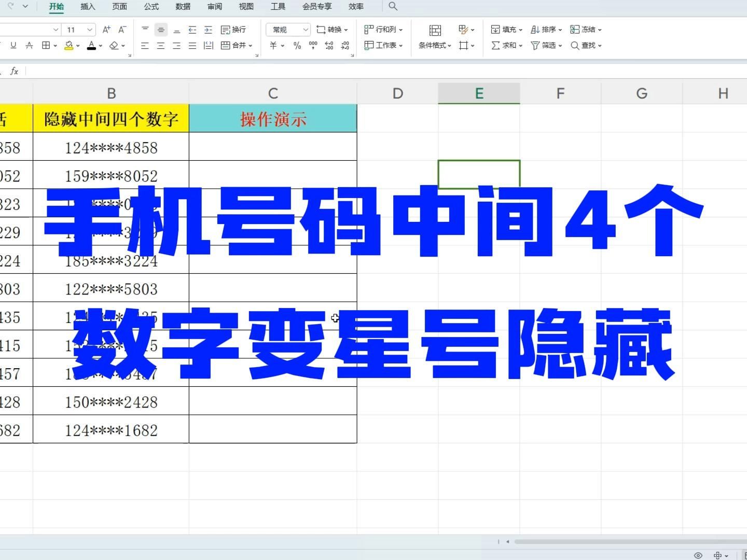
Task: Expand the quick access toolbar chevron
Action: [x=26, y=7]
